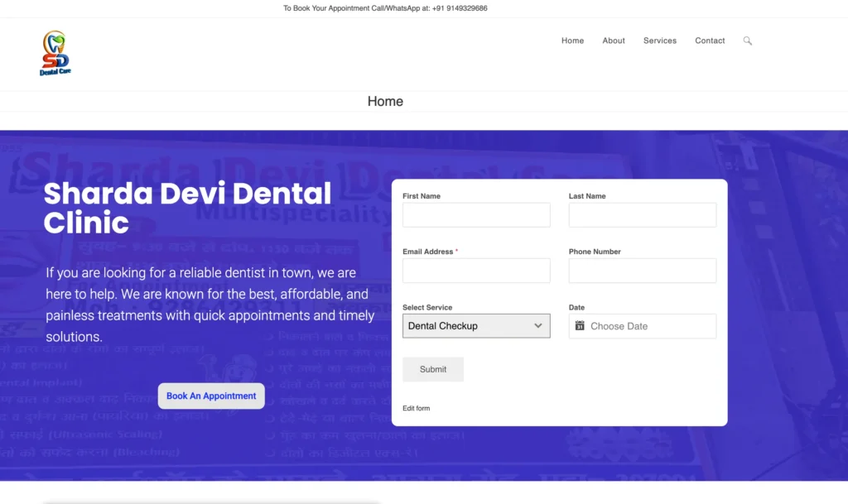Expand the Select Service dropdown arrow
This screenshot has height=504, width=848.
pyautogui.click(x=537, y=326)
